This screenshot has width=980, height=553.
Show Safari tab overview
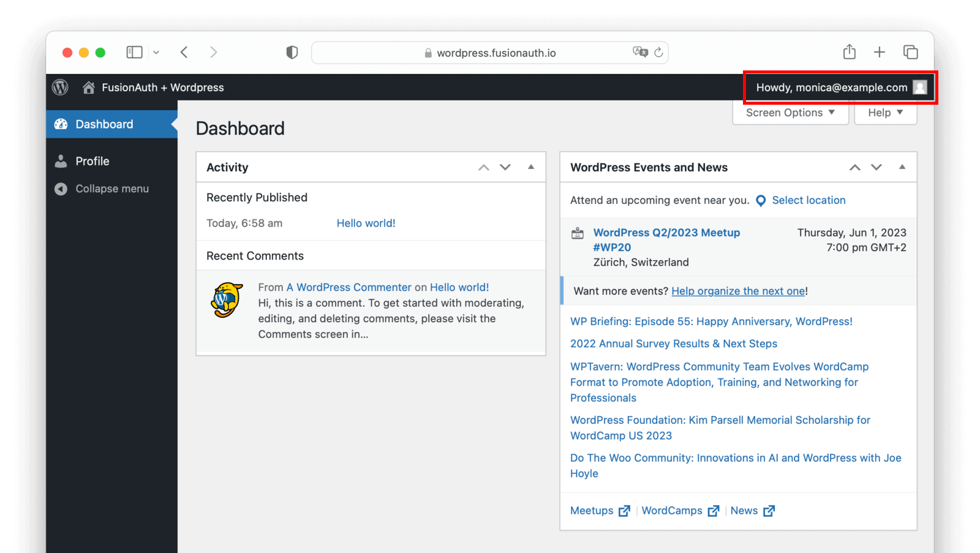point(911,52)
